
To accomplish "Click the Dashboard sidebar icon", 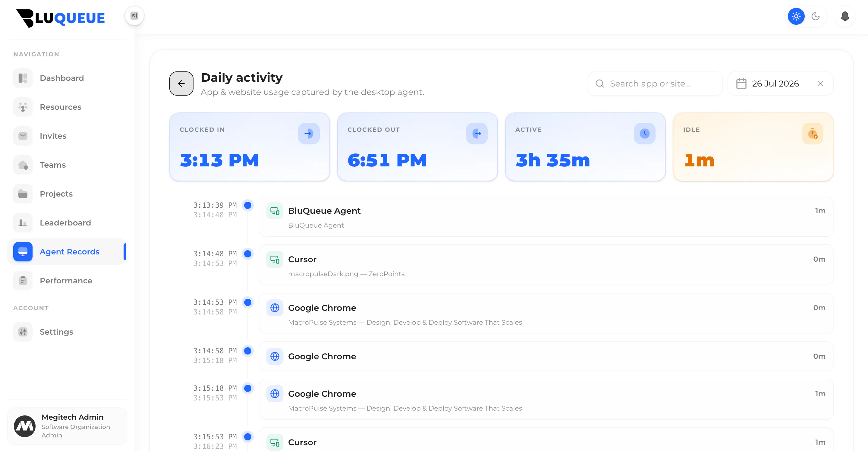I will click(23, 78).
